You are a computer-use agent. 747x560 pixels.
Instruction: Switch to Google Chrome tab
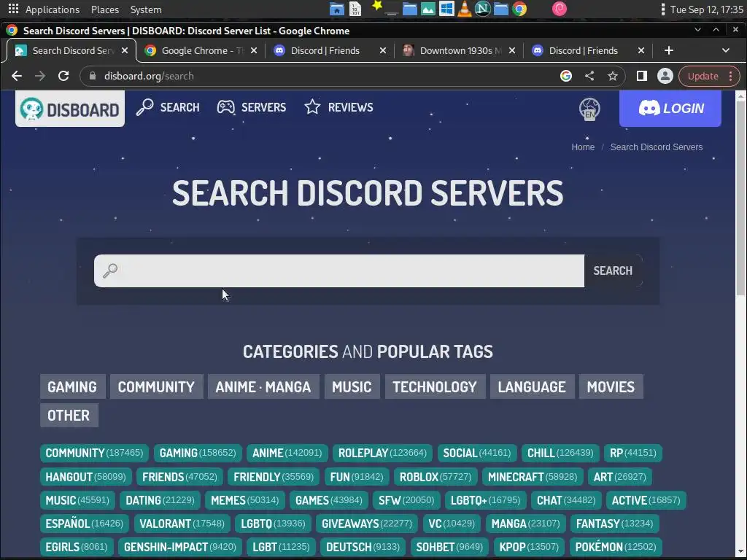(200, 50)
